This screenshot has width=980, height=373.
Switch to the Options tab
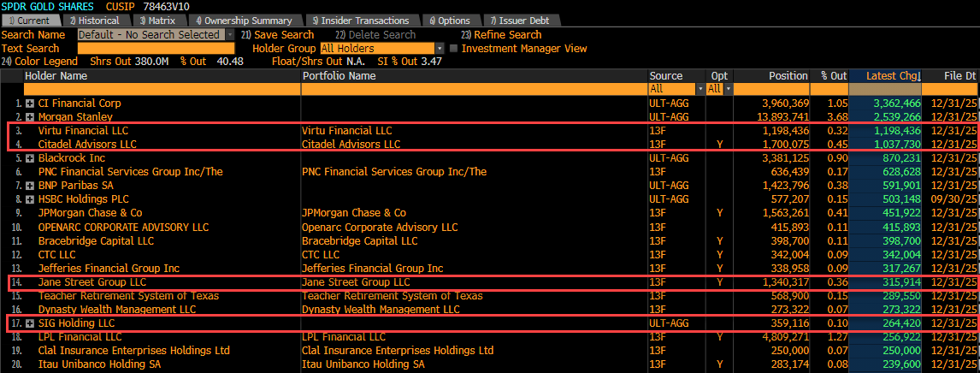point(449,21)
